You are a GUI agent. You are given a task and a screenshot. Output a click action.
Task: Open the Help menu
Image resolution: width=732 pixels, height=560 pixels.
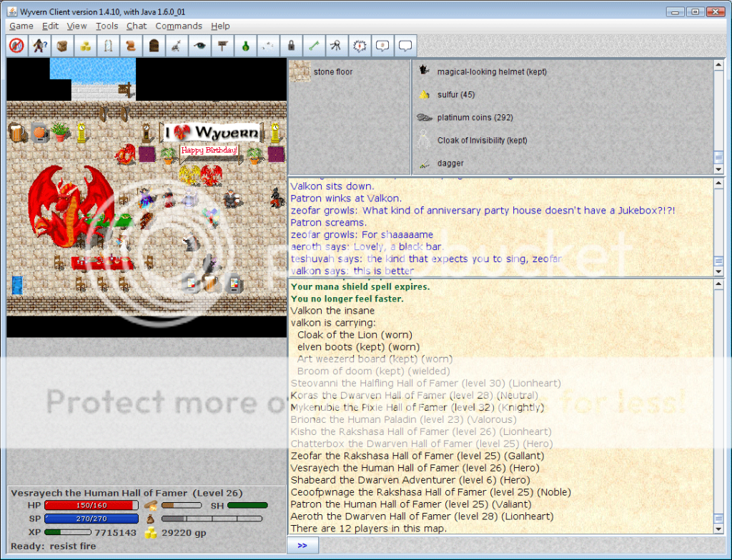pyautogui.click(x=220, y=26)
